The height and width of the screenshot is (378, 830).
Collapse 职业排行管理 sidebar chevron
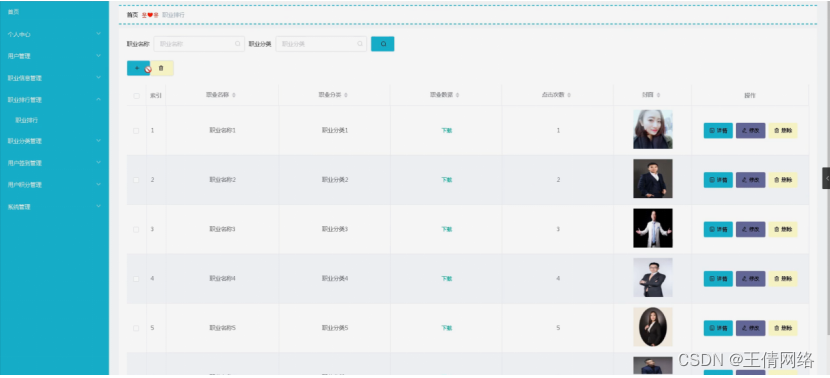tap(98, 100)
